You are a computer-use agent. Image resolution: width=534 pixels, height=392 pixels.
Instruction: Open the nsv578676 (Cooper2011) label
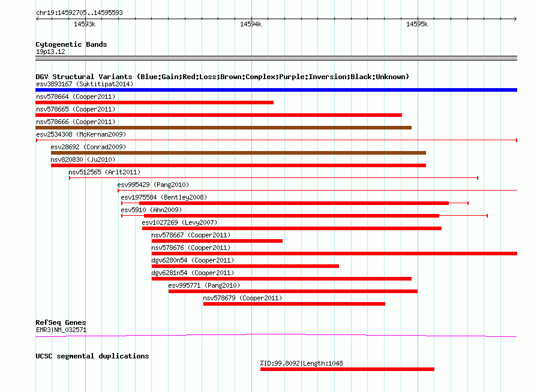(x=191, y=248)
